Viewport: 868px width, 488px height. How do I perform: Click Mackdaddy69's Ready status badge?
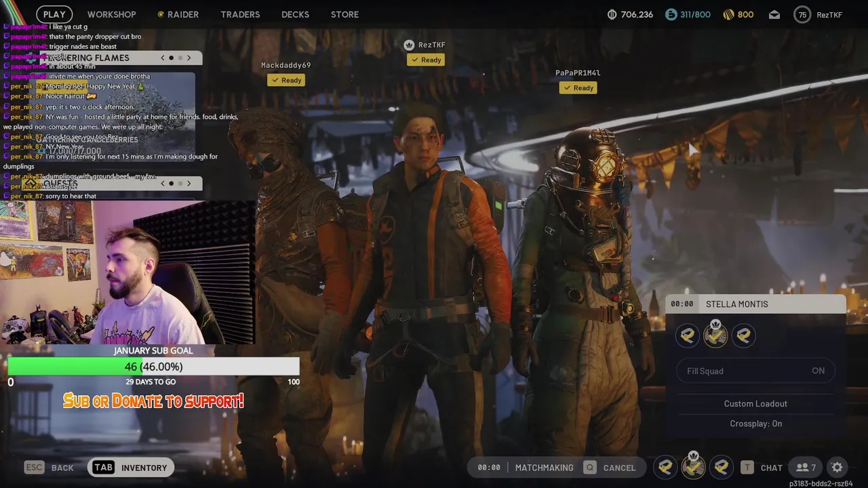[x=286, y=80]
